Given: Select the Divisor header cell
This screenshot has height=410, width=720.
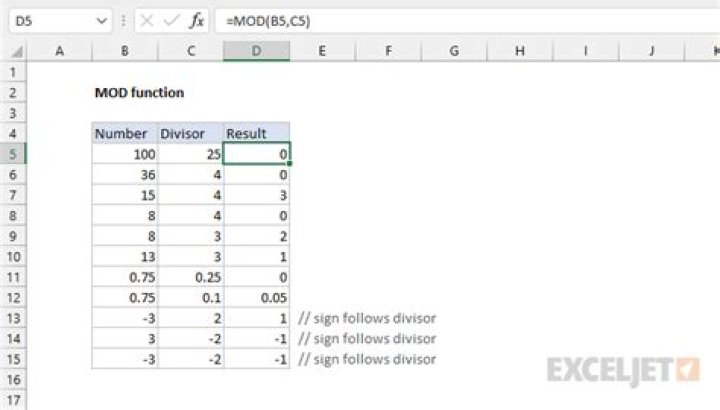Looking at the screenshot, I should point(190,133).
